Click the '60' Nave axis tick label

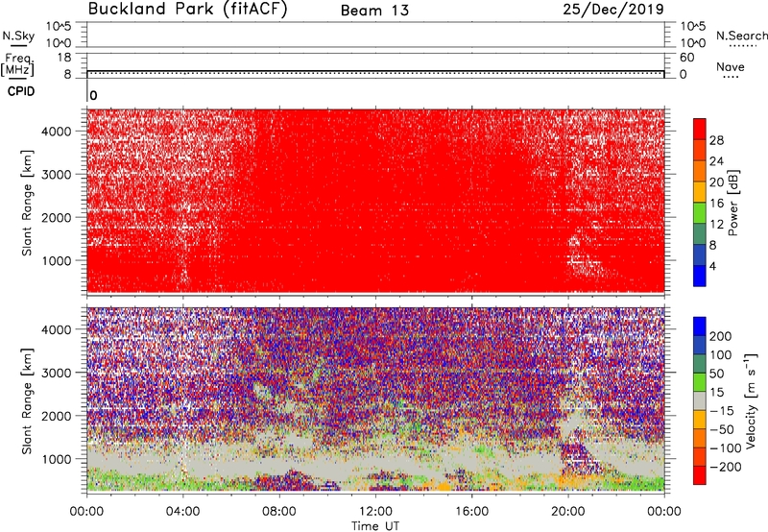[686, 58]
